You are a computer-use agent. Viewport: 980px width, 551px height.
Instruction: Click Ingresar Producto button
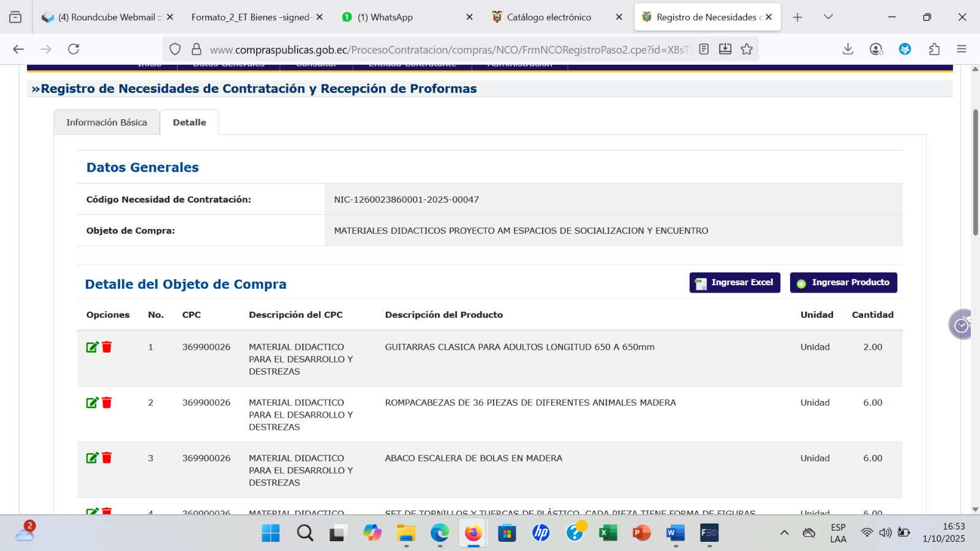coord(843,283)
